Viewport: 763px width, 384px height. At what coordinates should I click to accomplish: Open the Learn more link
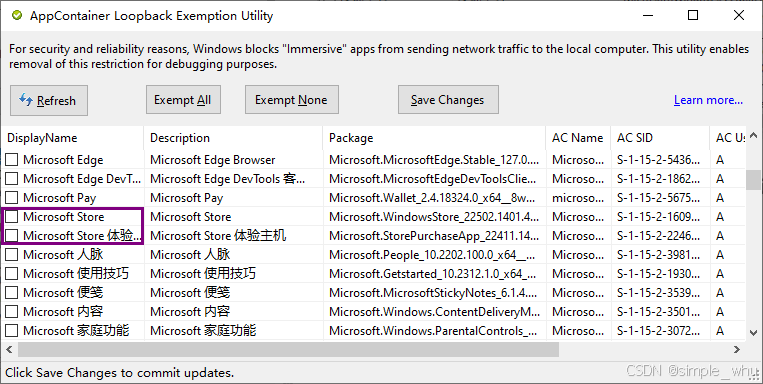(x=708, y=100)
